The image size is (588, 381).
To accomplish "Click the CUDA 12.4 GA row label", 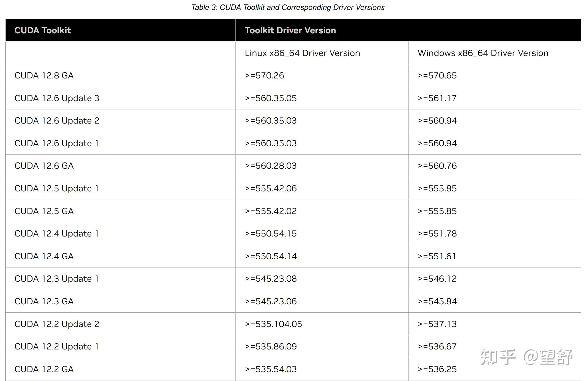I will tap(44, 256).
